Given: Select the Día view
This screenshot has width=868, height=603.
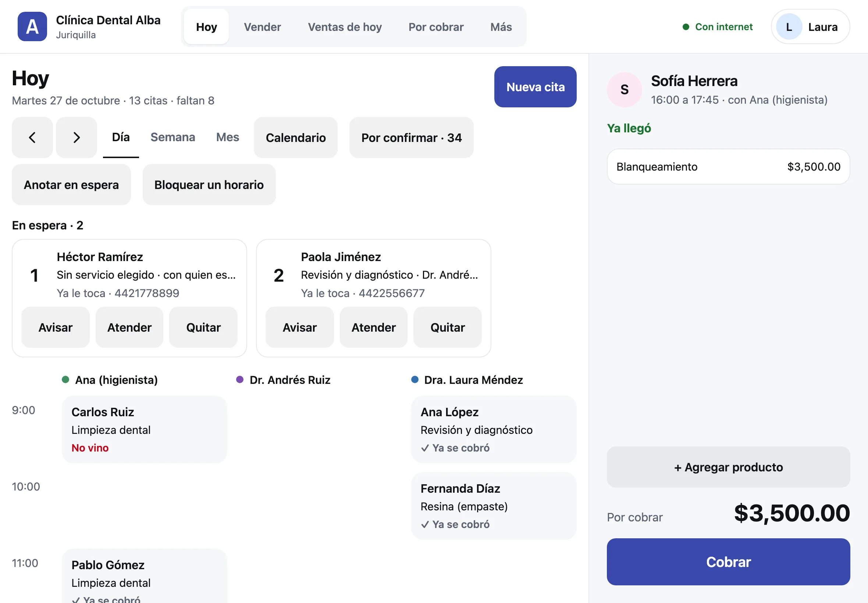Looking at the screenshot, I should coord(121,138).
